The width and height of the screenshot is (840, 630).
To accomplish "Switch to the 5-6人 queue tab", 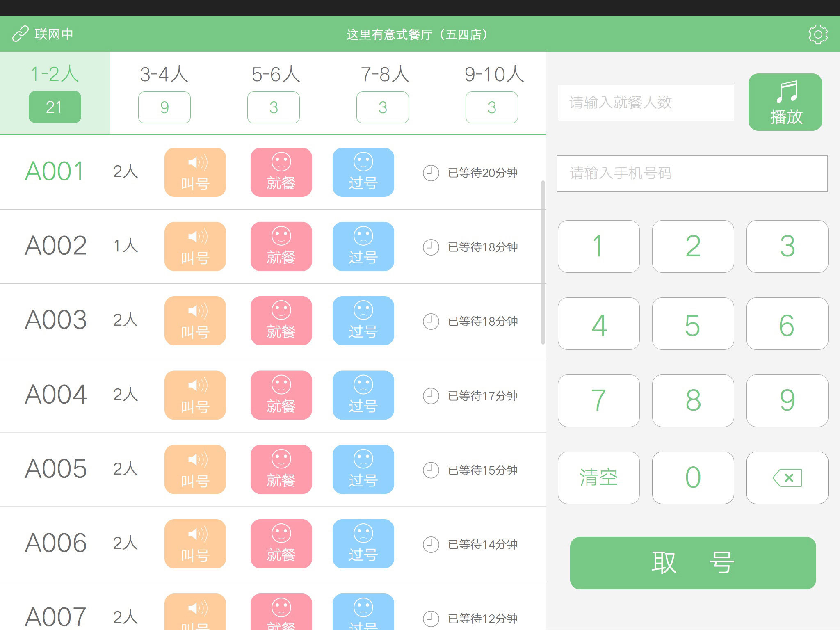I will (274, 93).
